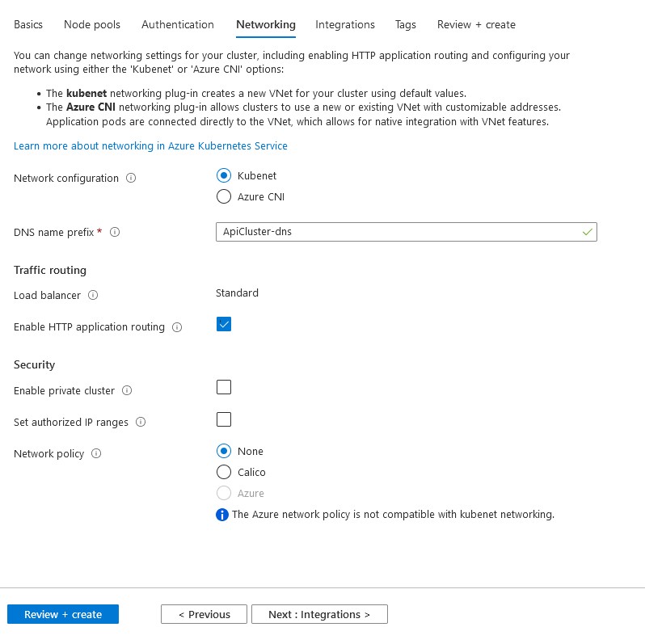Click info icon beside Enable private cluster
This screenshot has width=645, height=644.
click(x=126, y=391)
